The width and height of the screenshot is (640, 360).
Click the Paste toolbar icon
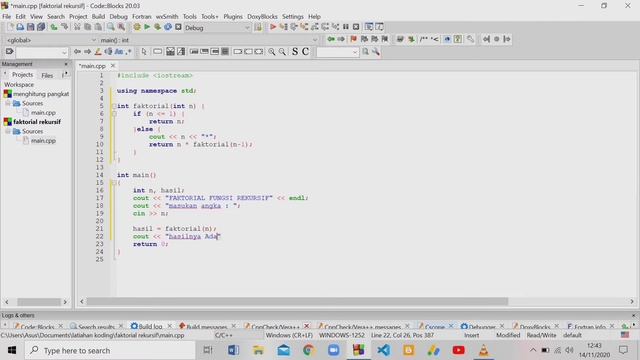[98, 27]
